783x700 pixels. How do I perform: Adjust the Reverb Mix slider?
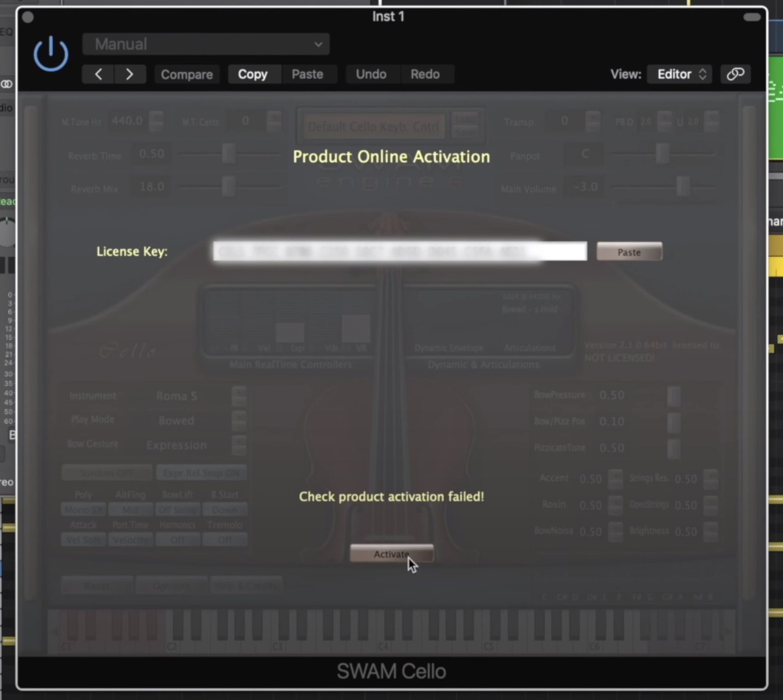(229, 187)
